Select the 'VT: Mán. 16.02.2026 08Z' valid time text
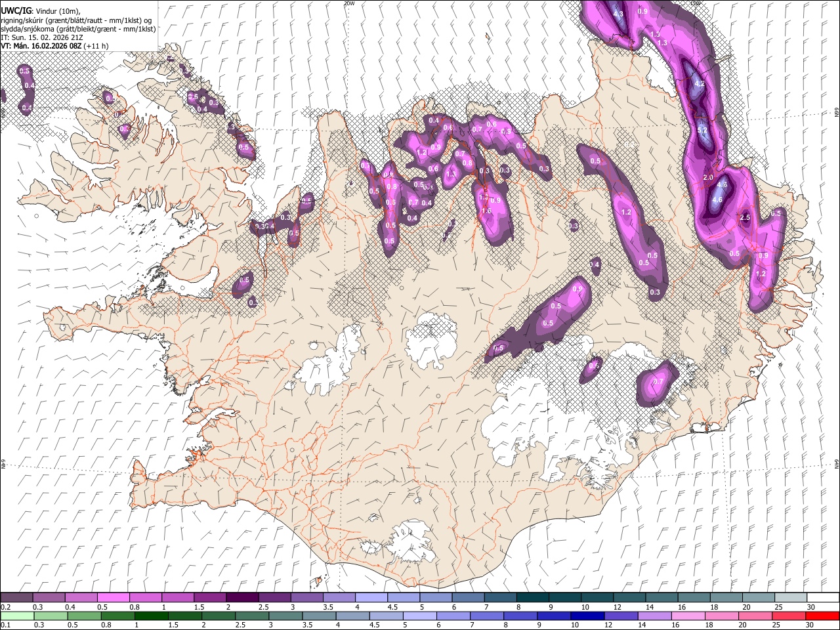840x630 pixels. (41, 46)
